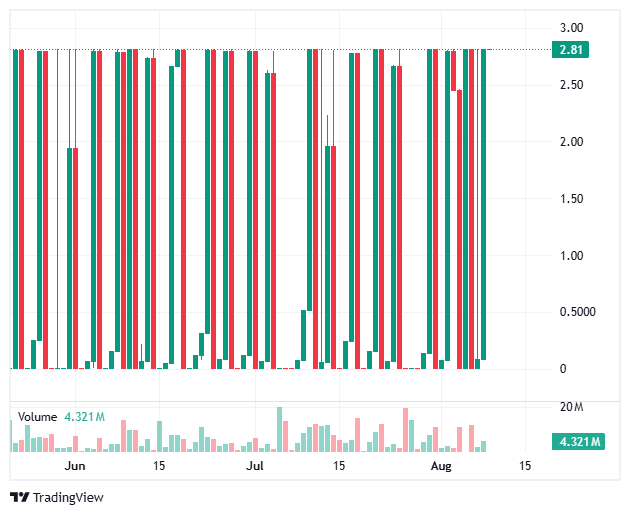This screenshot has width=630, height=515.
Task: Click the Aug date axis label
Action: (441, 466)
